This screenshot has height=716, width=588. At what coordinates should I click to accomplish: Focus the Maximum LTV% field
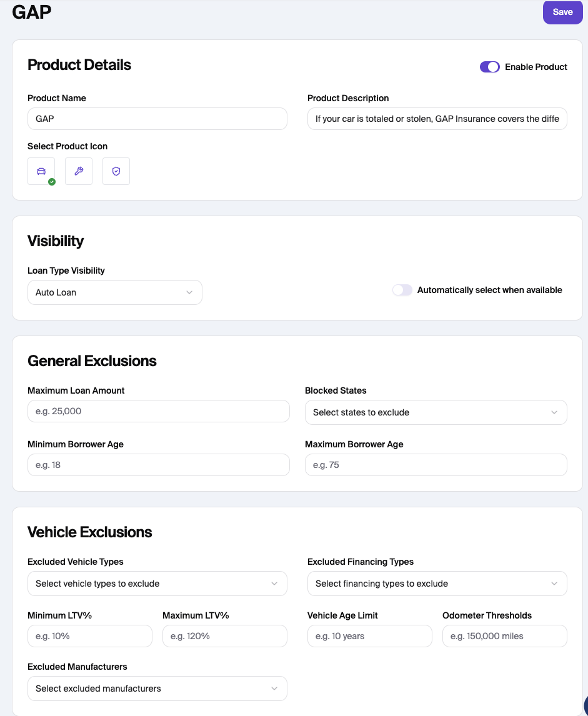pos(224,636)
